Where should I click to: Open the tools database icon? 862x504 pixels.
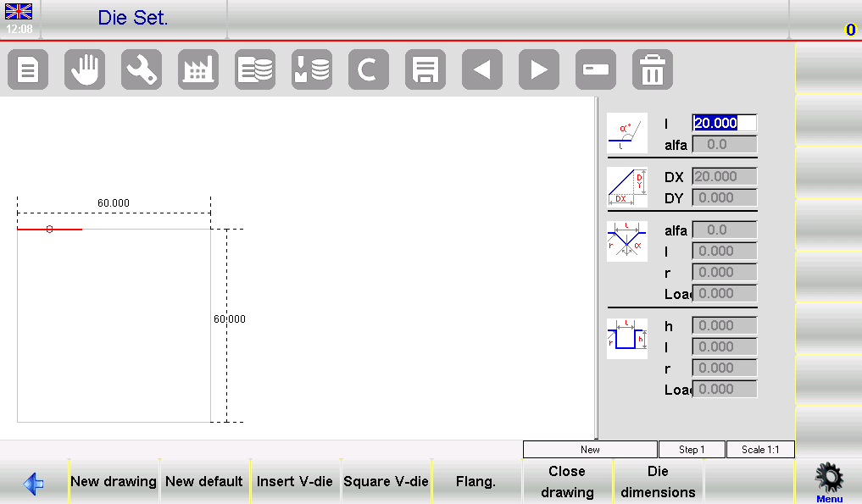(312, 69)
